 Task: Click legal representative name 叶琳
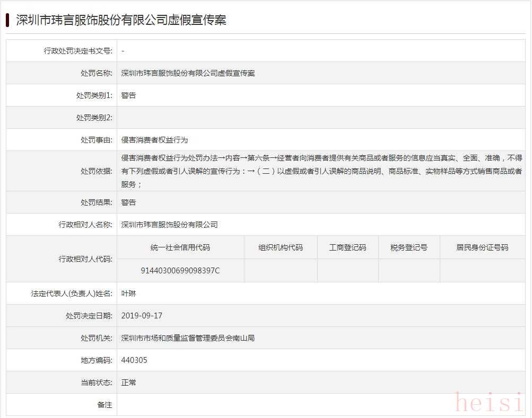tap(128, 293)
